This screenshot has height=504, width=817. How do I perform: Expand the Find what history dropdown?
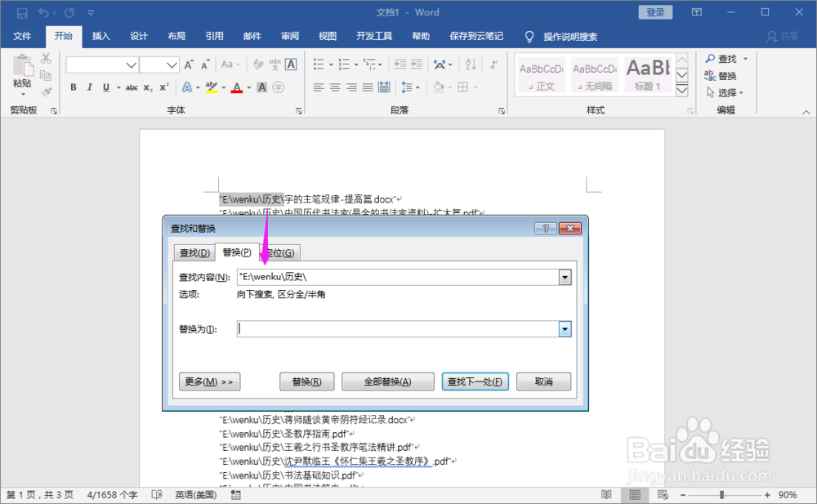click(x=565, y=277)
